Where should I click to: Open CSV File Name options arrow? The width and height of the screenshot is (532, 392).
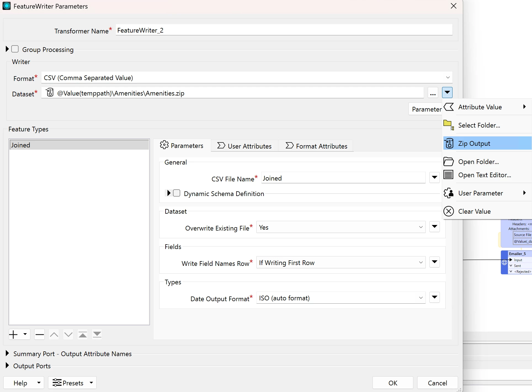435,178
